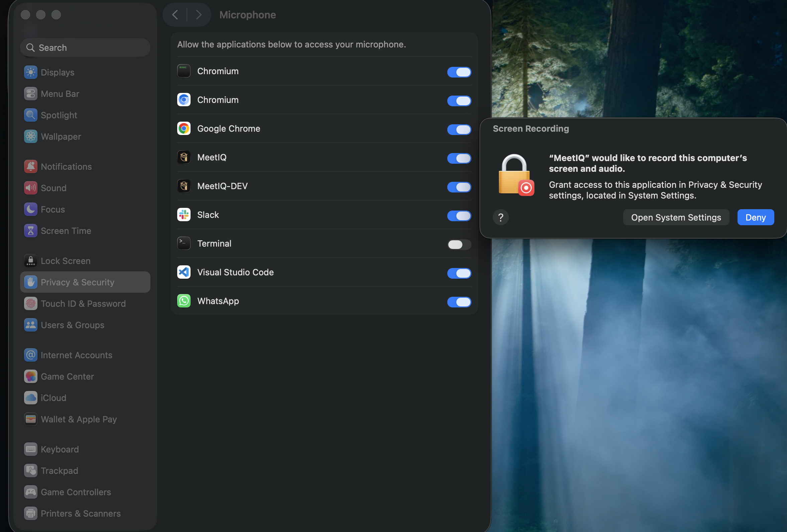Open Trackpad icon in sidebar
The width and height of the screenshot is (787, 532).
pos(30,471)
